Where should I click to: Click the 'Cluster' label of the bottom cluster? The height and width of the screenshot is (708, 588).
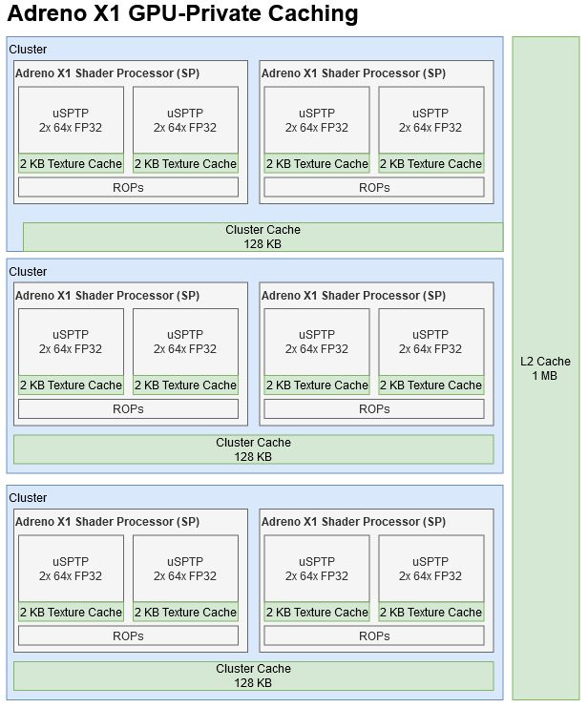[x=28, y=497]
